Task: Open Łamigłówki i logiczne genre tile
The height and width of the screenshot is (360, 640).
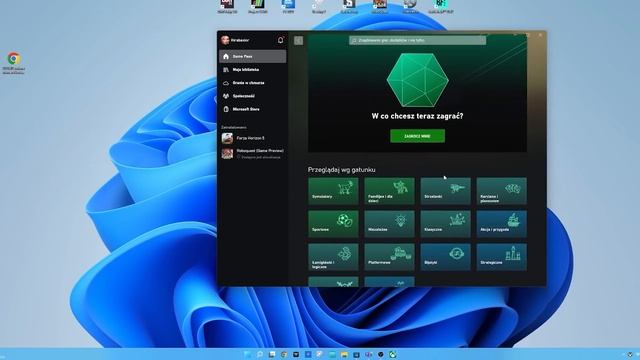Action: click(x=333, y=257)
